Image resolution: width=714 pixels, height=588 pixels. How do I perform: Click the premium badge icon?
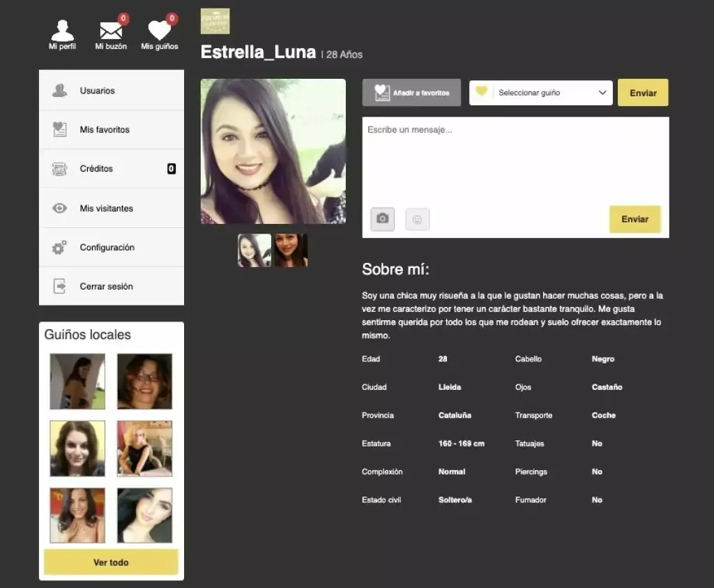click(x=215, y=21)
